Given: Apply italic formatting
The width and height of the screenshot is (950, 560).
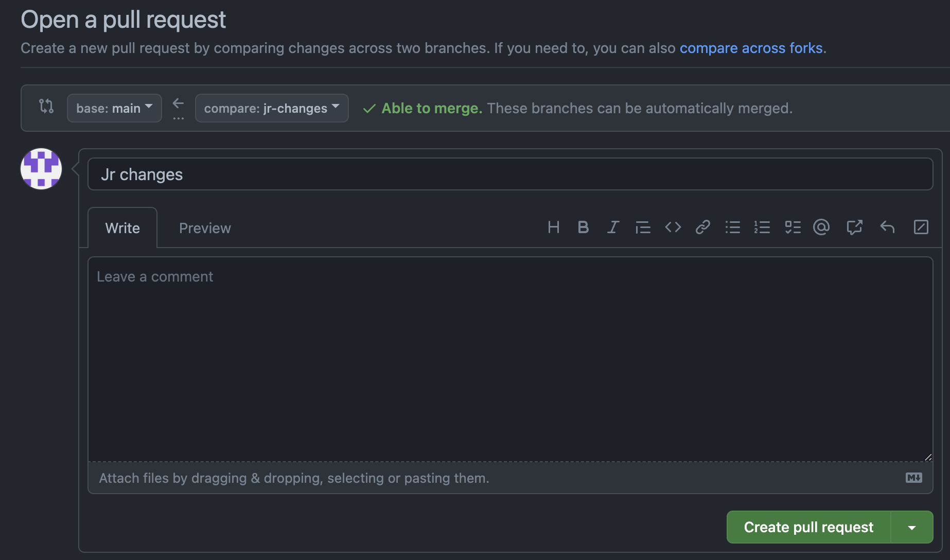Looking at the screenshot, I should click(612, 227).
